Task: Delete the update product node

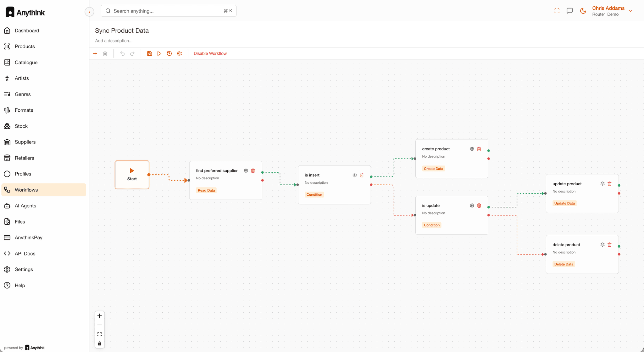Action: (609, 184)
